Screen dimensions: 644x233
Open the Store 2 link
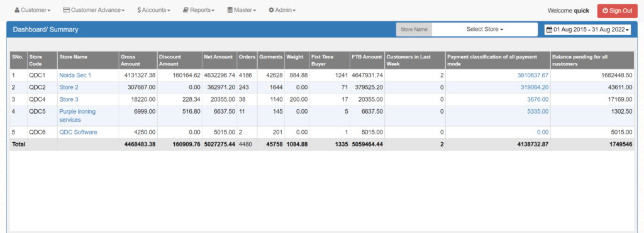pyautogui.click(x=69, y=87)
